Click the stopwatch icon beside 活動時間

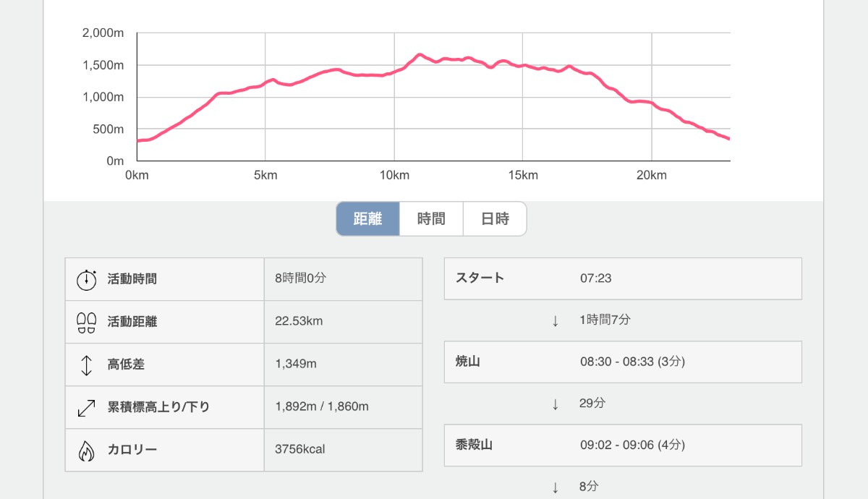[86, 279]
